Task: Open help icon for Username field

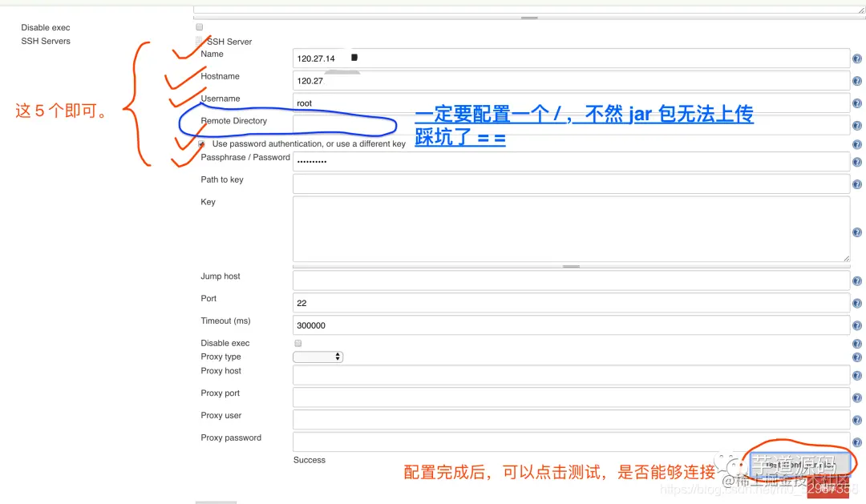Action: coord(856,103)
